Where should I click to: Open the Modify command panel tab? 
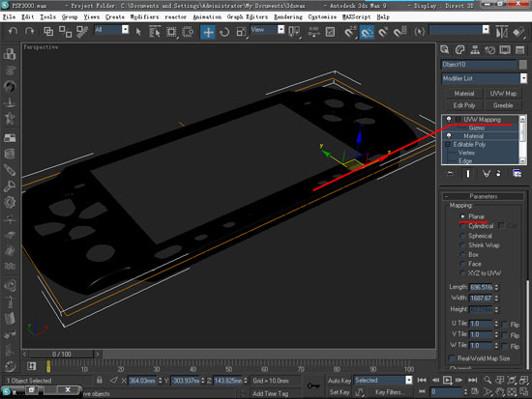[x=459, y=50]
